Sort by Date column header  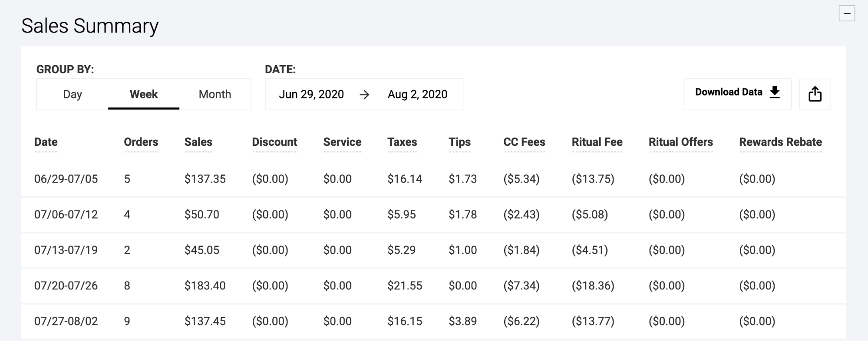46,142
